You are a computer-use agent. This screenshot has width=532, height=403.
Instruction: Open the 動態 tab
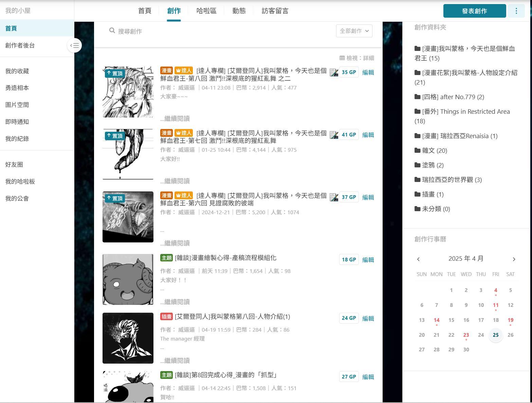point(239,11)
